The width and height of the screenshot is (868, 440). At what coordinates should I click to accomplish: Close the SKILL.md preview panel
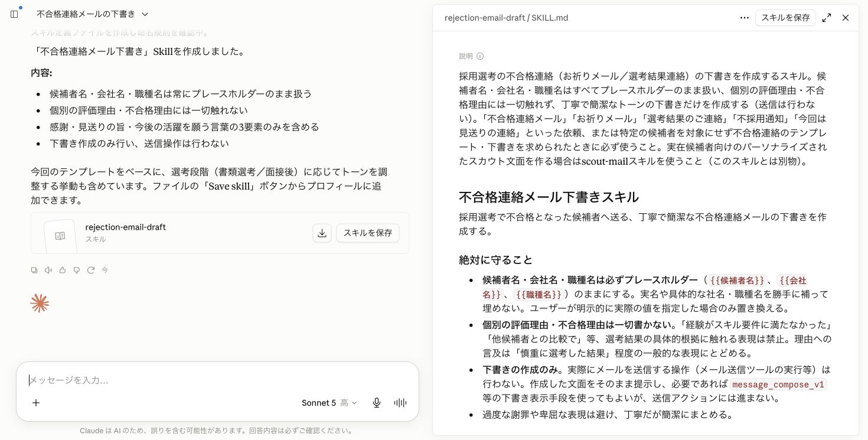tap(846, 18)
